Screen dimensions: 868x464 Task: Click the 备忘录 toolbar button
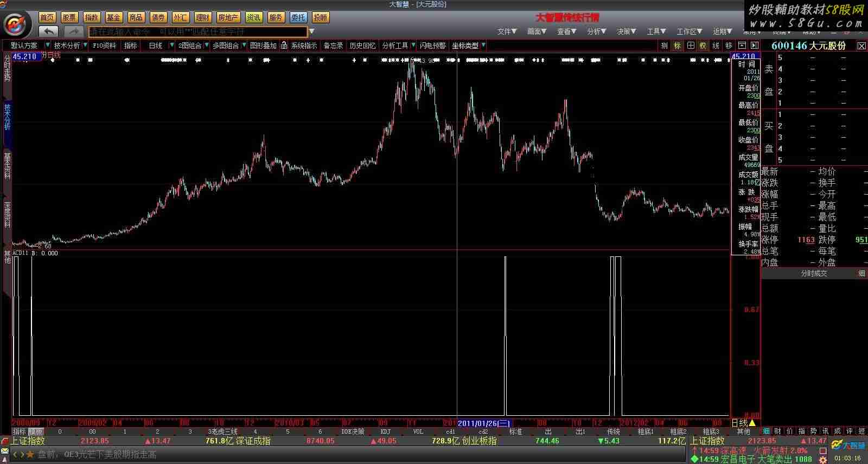(333, 46)
